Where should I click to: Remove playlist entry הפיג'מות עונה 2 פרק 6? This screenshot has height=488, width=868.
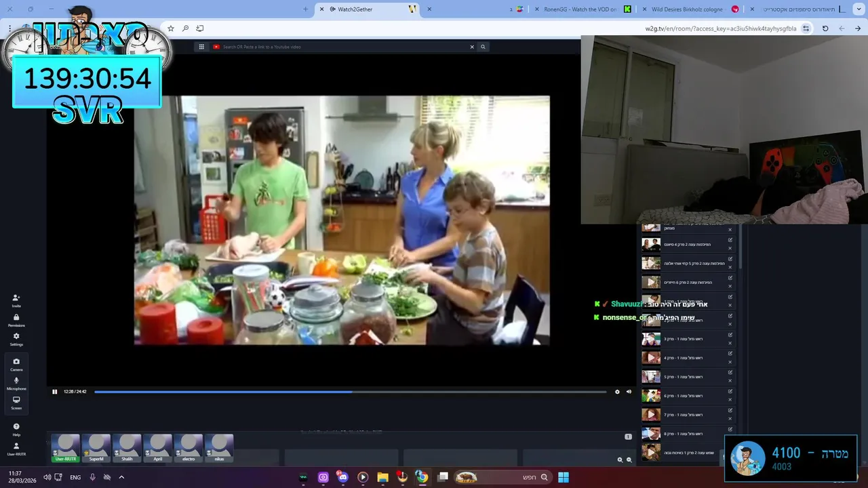(x=730, y=286)
